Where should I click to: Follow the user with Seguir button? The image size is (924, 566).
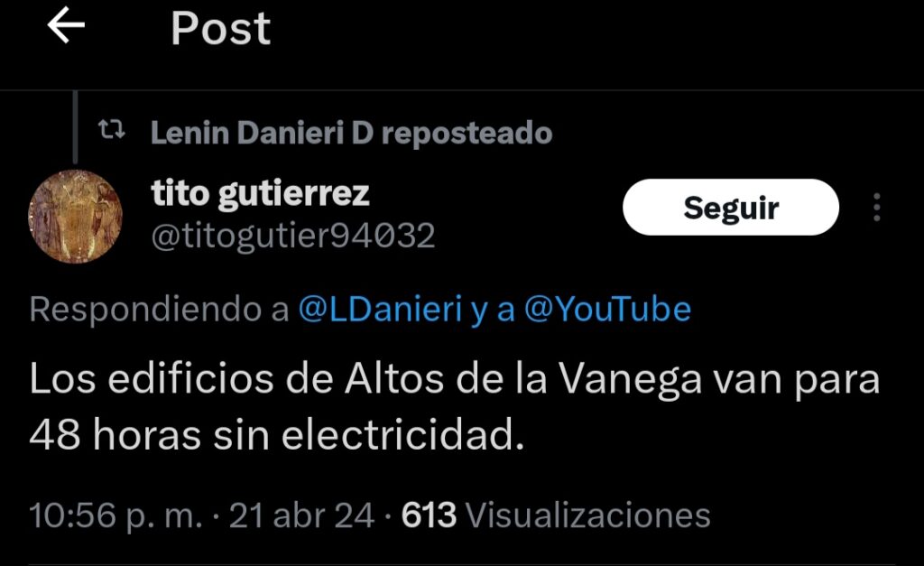click(731, 207)
